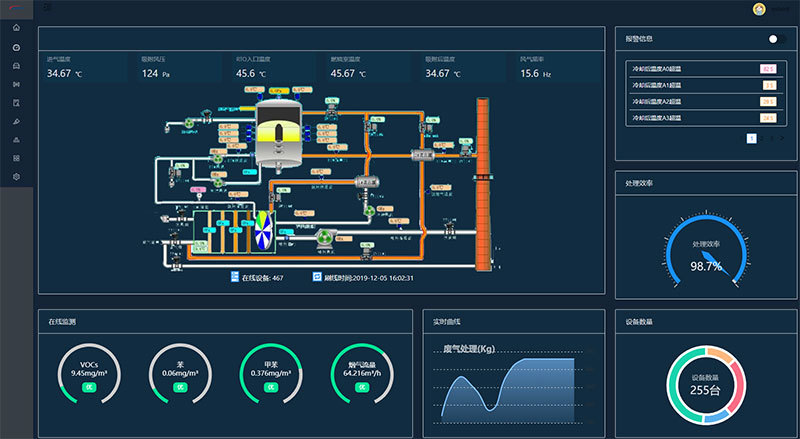Open the A0 cooling temperature alarm row

point(704,69)
